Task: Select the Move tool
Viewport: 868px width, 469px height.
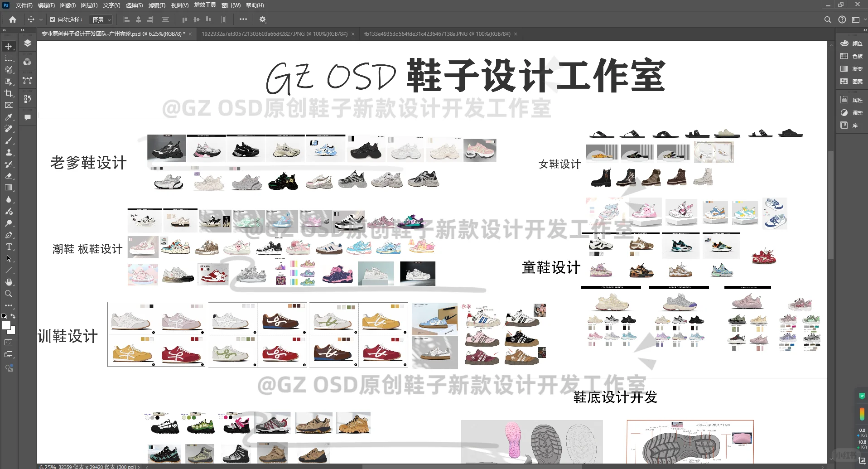Action: tap(8, 45)
